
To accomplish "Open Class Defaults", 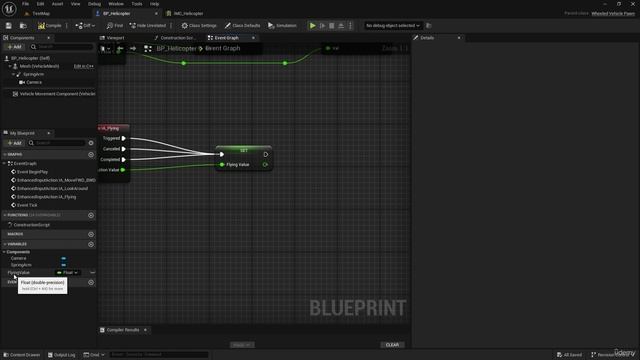I will point(242,26).
